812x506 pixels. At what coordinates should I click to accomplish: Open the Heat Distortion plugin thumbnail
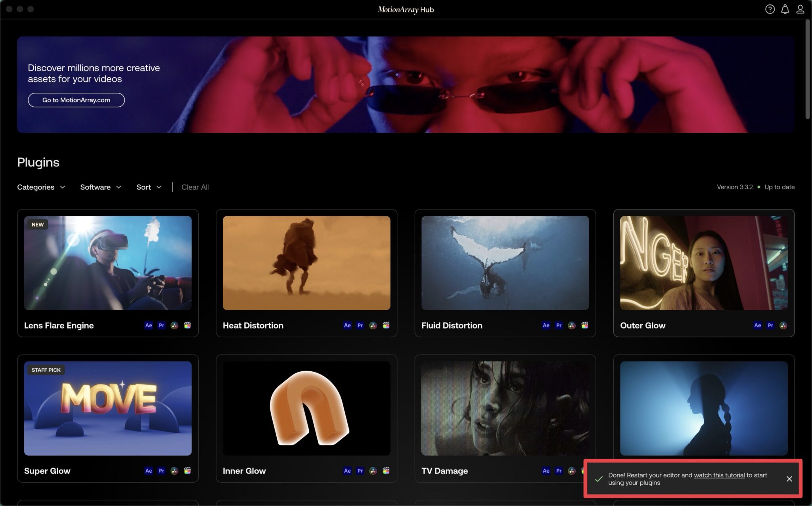pyautogui.click(x=306, y=263)
